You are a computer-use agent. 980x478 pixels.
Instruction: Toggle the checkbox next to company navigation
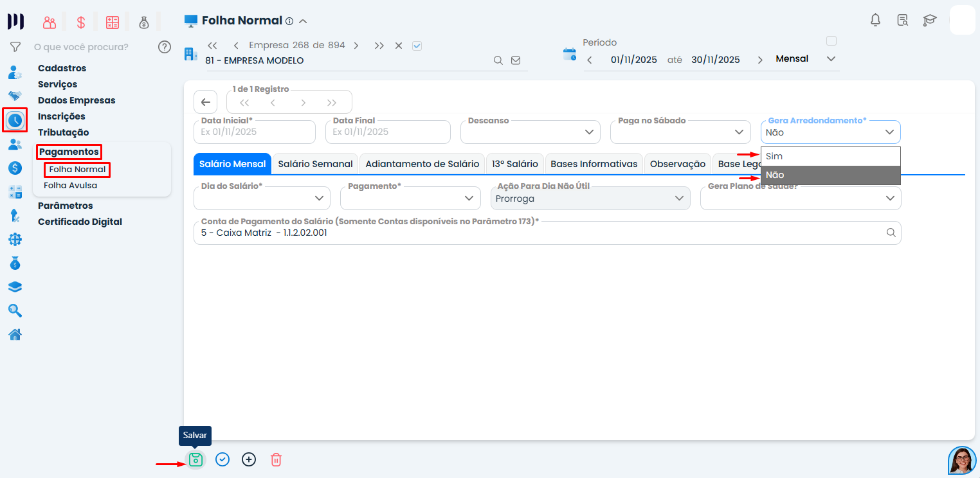417,46
